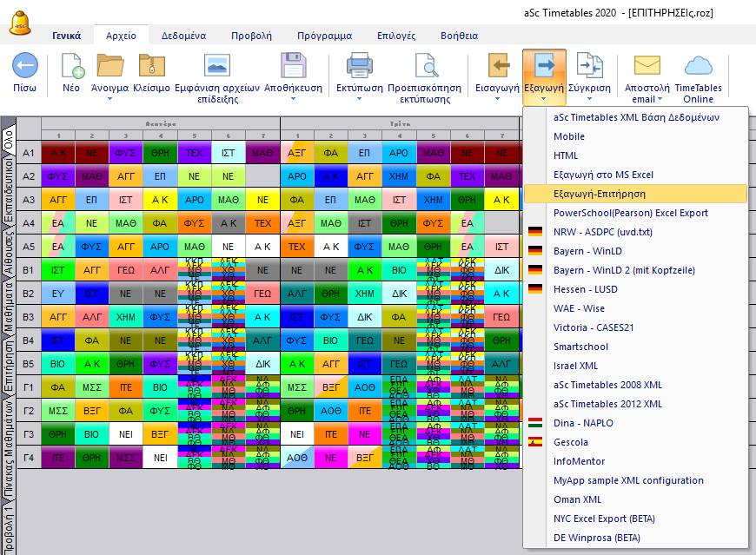The image size is (756, 555).
Task: Open the Εκτύπωση print dropdown arrow
Action: (360, 99)
